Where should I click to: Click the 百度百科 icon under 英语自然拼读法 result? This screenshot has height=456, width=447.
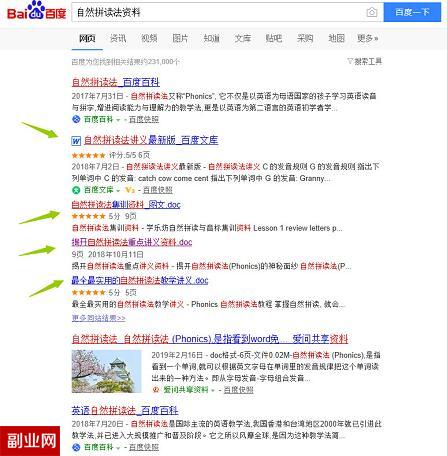[76, 447]
